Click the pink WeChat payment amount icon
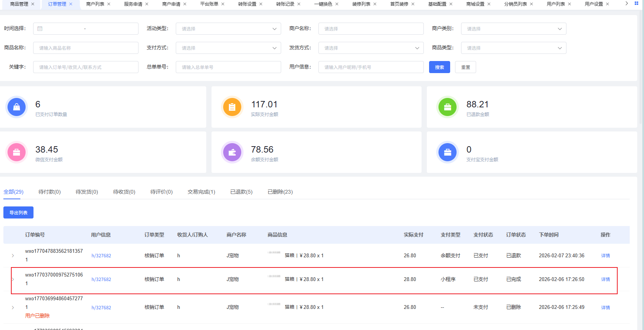This screenshot has width=644, height=330. click(17, 152)
